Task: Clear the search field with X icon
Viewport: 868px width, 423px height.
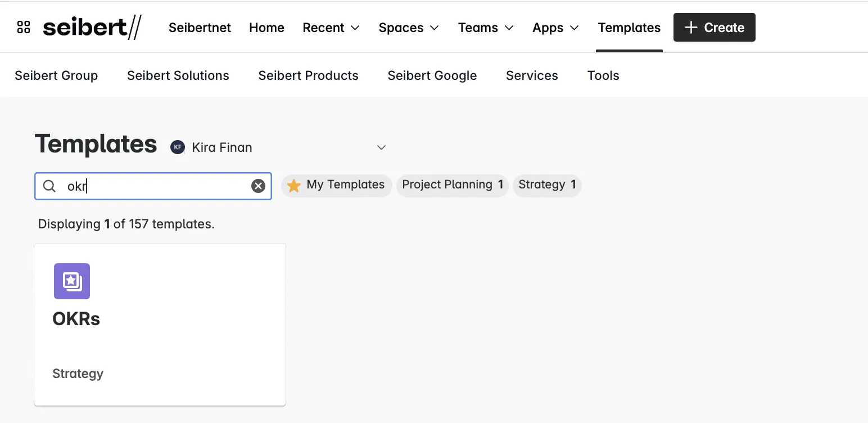Action: click(x=258, y=186)
